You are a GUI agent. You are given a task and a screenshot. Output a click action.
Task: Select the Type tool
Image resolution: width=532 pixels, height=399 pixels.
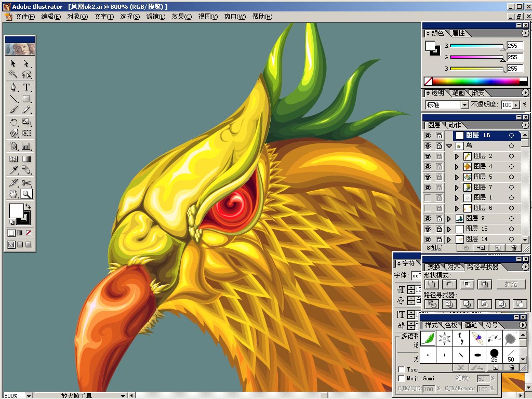click(x=26, y=87)
